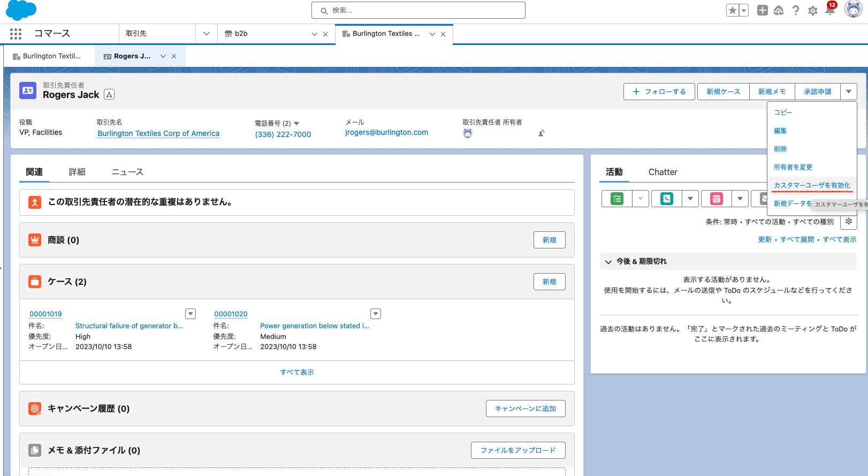Viewport: 868px width, 476px height.
Task: Click the ケース briefcase icon
Action: (35, 282)
